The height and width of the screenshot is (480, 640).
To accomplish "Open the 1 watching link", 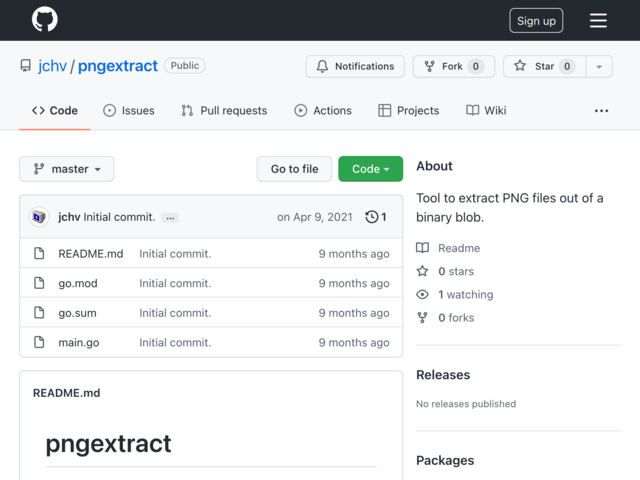I will pos(466,295).
